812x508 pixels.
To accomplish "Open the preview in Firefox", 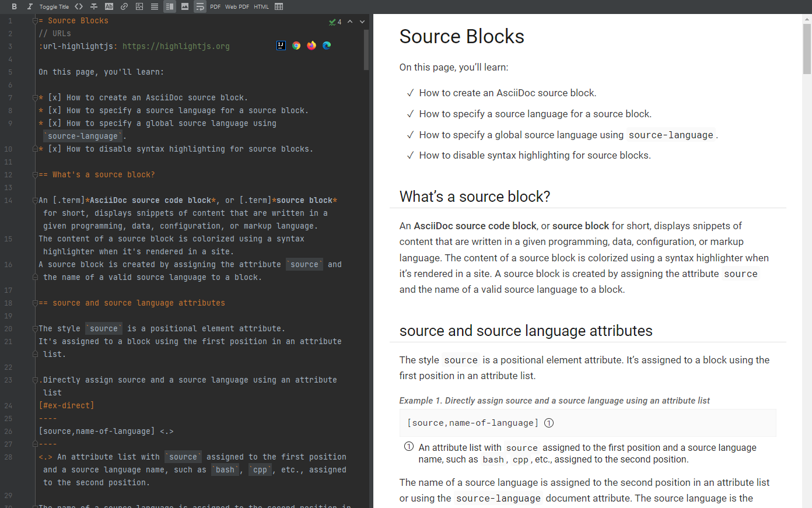I will pyautogui.click(x=311, y=45).
